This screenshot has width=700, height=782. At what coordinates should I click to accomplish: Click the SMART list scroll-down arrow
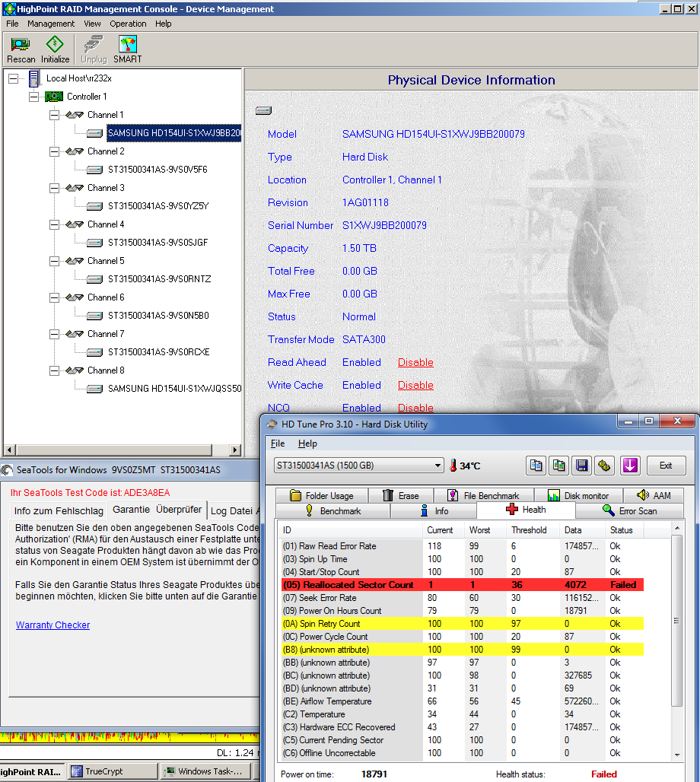coord(677,755)
